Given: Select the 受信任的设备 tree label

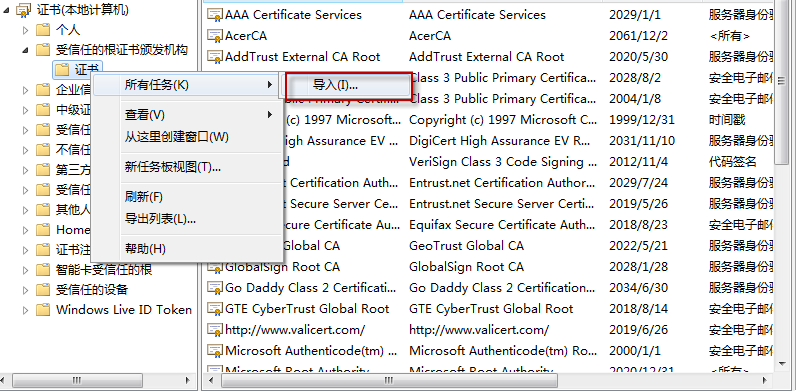Looking at the screenshot, I should tap(91, 290).
